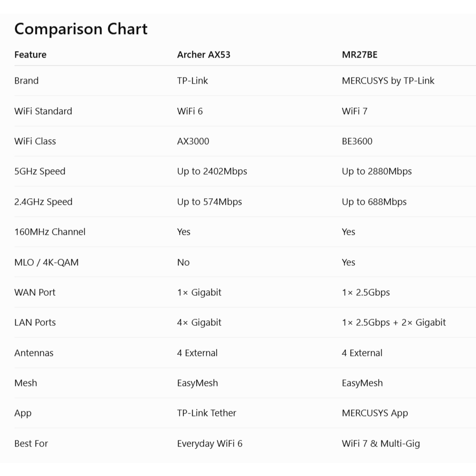This screenshot has height=476, width=476.
Task: Click the Comparison Chart heading
Action: click(81, 29)
